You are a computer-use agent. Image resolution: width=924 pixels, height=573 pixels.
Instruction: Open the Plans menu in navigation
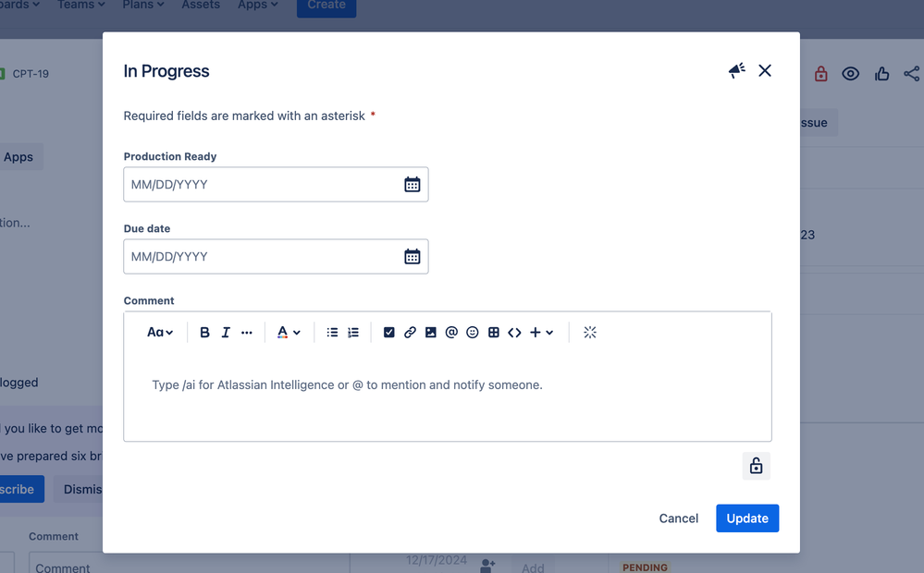tap(143, 5)
